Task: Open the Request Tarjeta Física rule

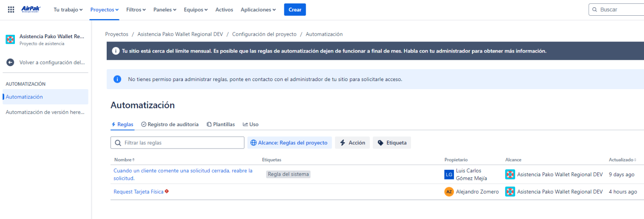Action: coord(139,192)
